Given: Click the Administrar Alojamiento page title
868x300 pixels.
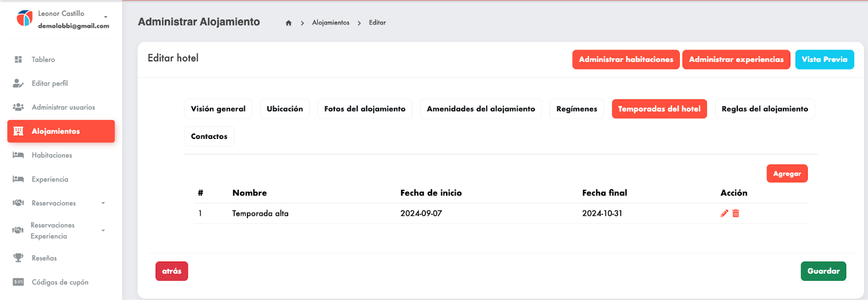Looking at the screenshot, I should click(x=199, y=22).
